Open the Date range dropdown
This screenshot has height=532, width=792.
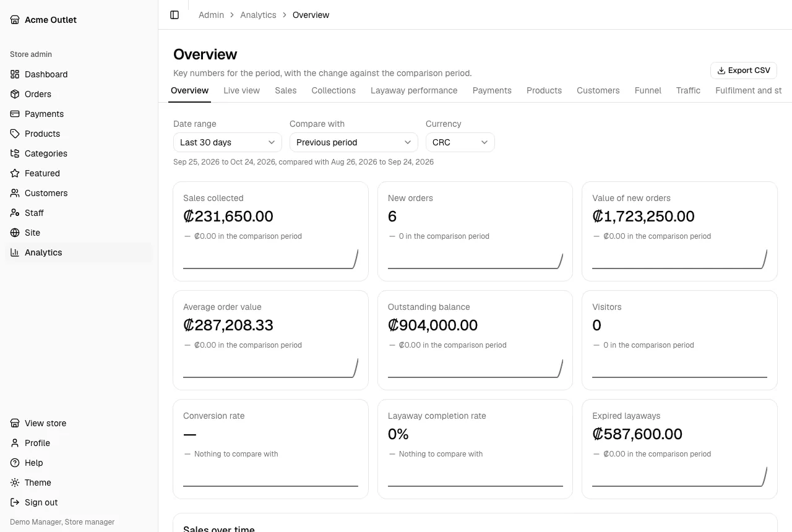(228, 142)
